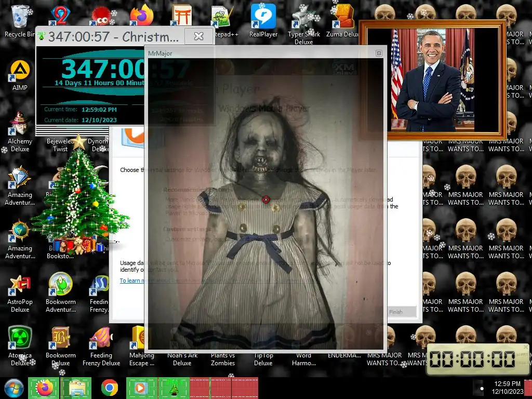Follow the 'To learn more' link

click(131, 281)
